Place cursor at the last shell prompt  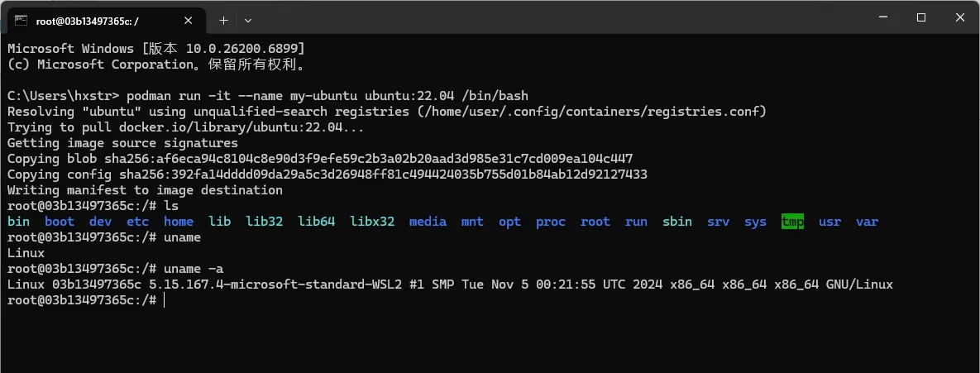coord(165,300)
